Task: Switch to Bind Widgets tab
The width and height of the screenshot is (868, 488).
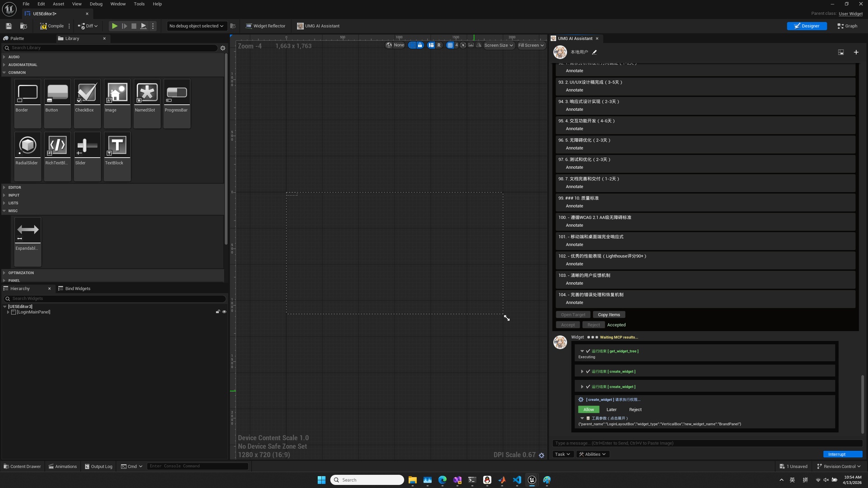Action: [x=75, y=289]
